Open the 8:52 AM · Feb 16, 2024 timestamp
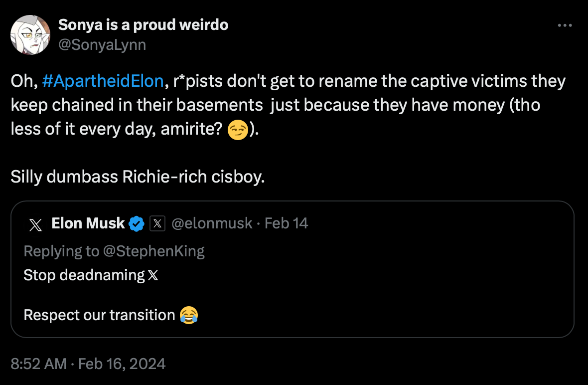The width and height of the screenshot is (588, 385). pos(88,364)
